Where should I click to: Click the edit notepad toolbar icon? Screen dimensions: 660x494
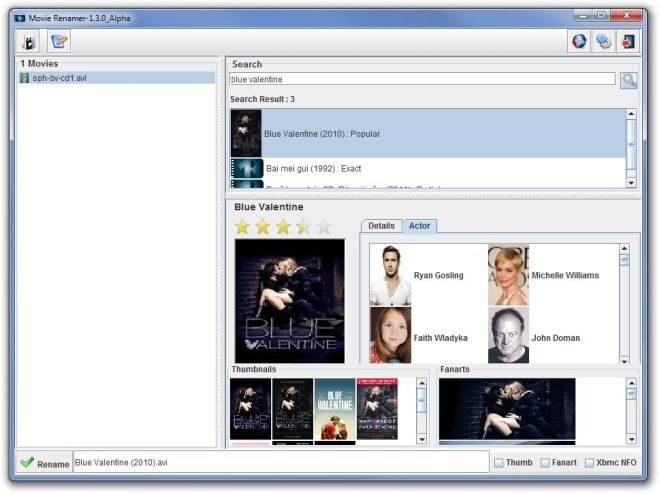click(59, 42)
